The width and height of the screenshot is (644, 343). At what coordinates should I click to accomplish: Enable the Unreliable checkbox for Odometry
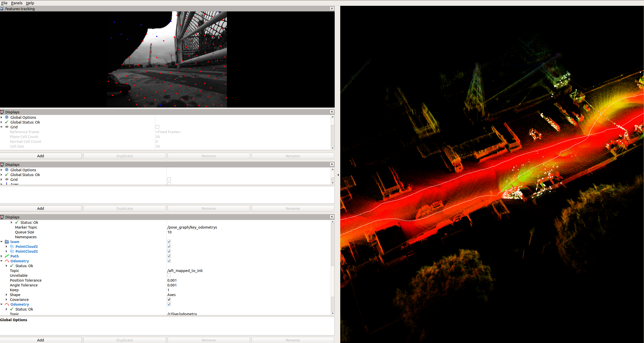tap(169, 275)
